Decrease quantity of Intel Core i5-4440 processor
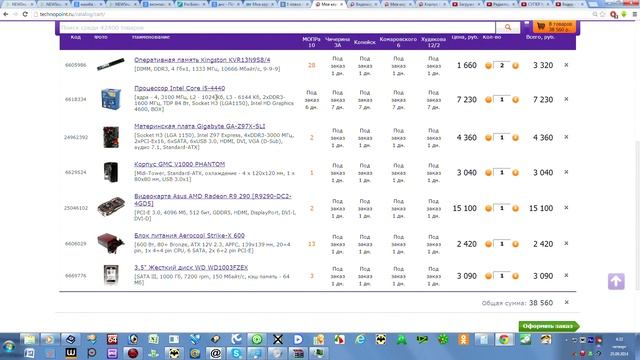The width and height of the screenshot is (640, 360). (488, 100)
